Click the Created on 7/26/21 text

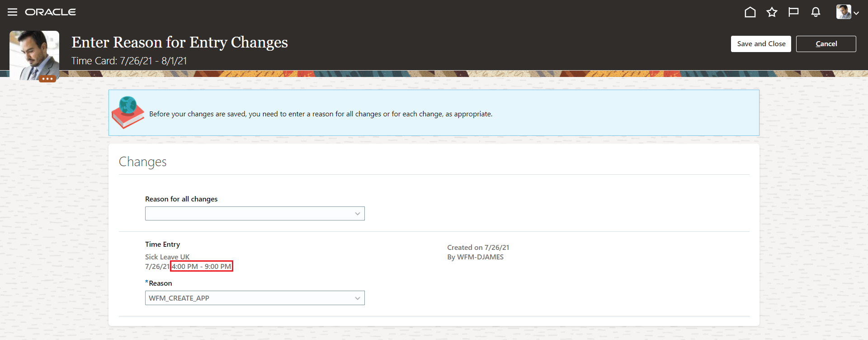tap(478, 247)
